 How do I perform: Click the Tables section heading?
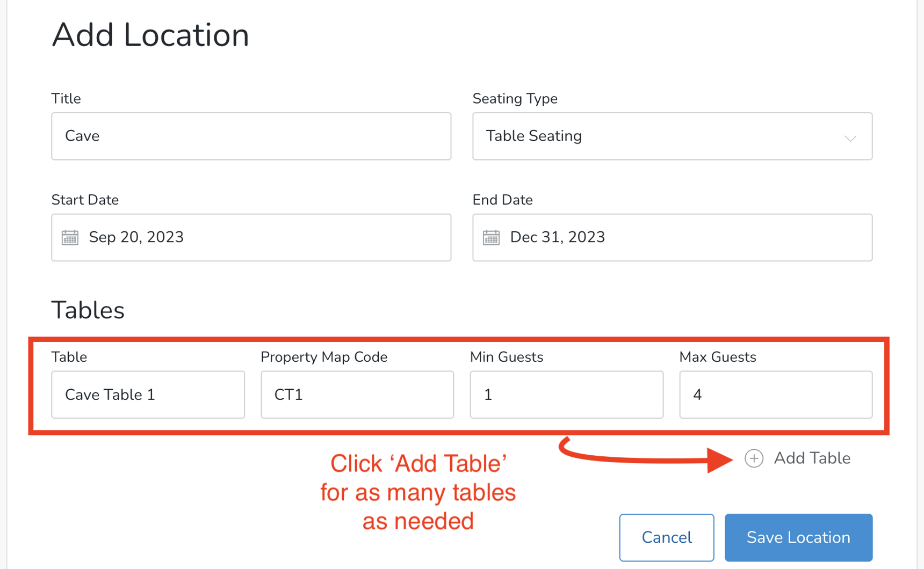pyautogui.click(x=88, y=310)
